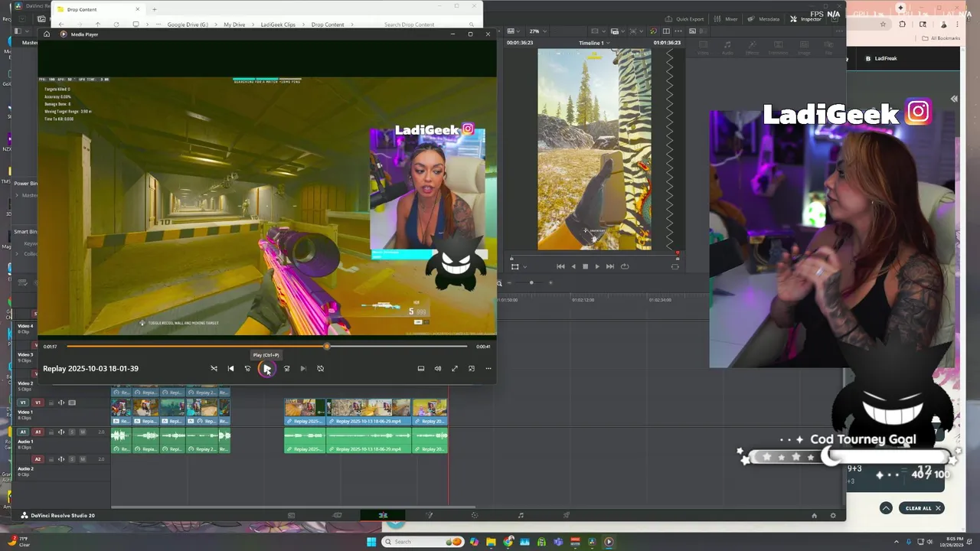Screen dimensions: 980x551
Task: Click the next track button in Media Player
Action: 303,368
